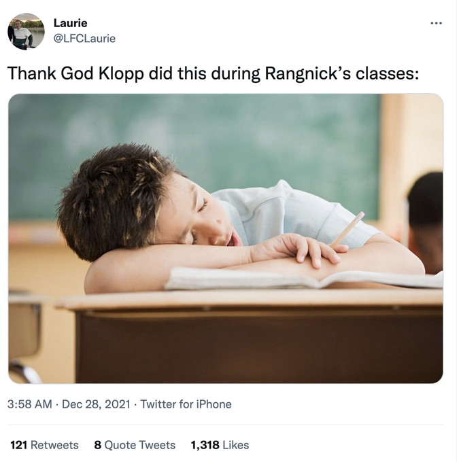Viewport: 476px width, 462px height.
Task: View the 121 Retweets list
Action: coord(45,445)
